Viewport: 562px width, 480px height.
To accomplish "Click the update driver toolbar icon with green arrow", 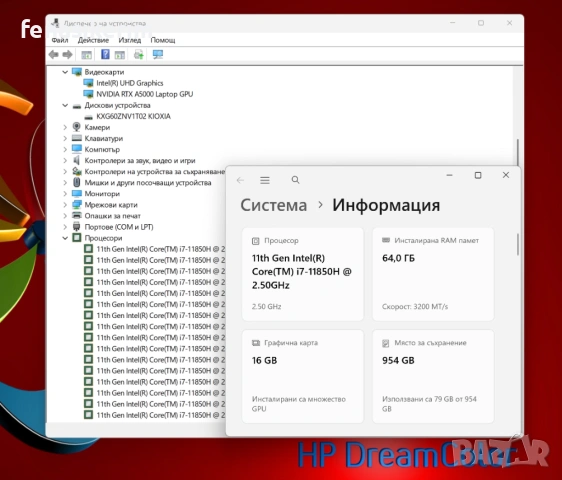I will click(139, 55).
